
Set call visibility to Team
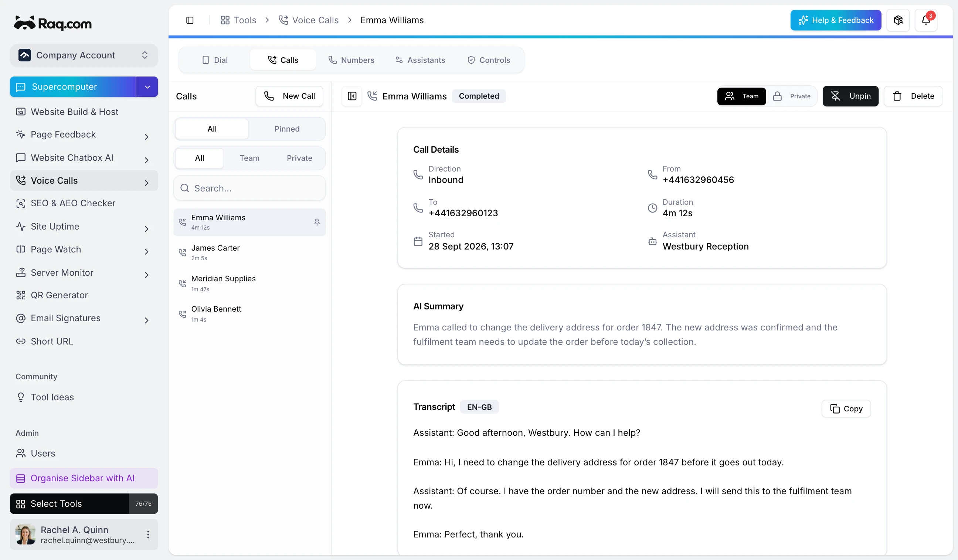741,96
